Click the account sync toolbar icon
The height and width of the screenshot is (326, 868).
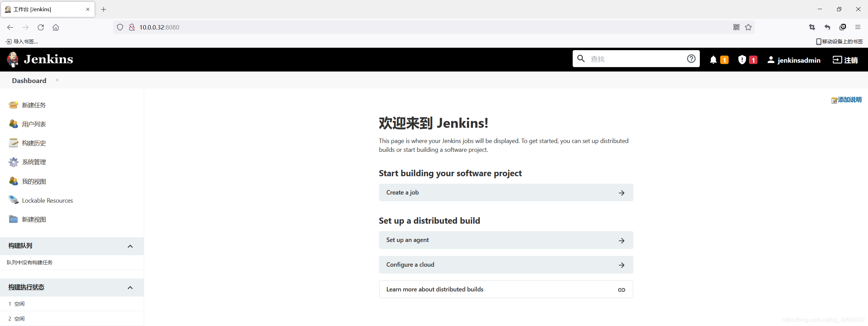(843, 27)
